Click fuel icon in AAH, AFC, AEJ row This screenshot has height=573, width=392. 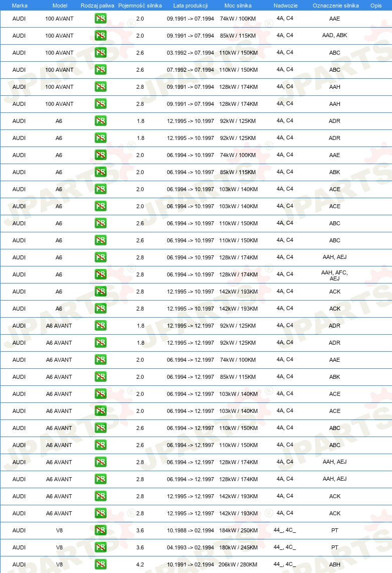(100, 274)
